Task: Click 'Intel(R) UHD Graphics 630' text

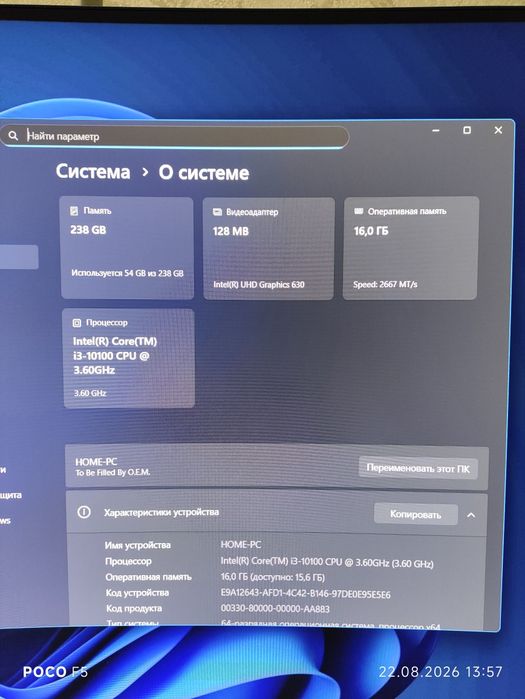Action: [x=259, y=284]
